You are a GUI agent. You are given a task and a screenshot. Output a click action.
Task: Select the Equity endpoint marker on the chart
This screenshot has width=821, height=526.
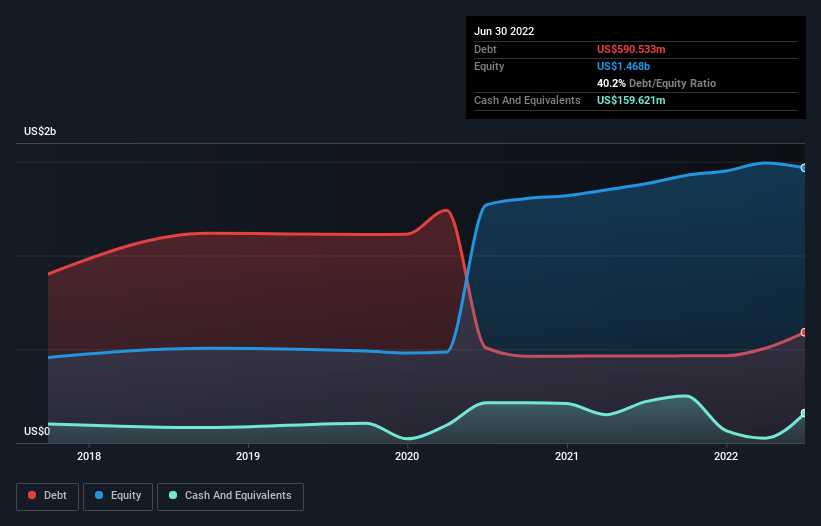point(804,168)
